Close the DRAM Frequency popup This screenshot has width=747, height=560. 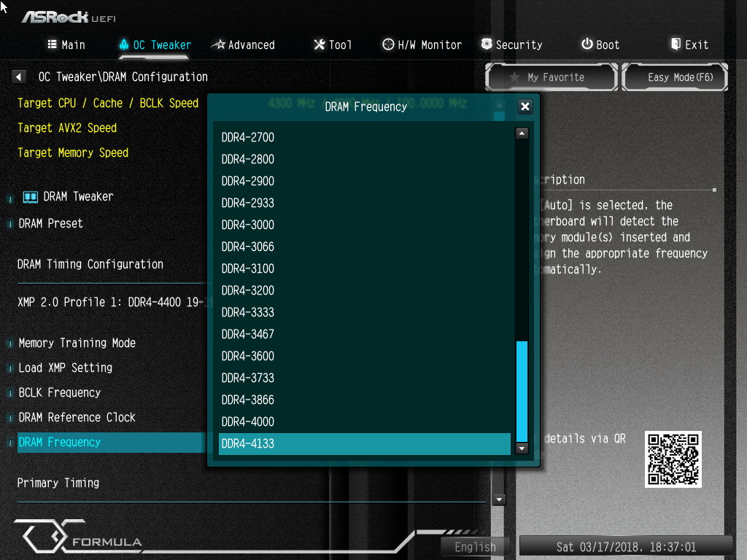click(x=525, y=106)
